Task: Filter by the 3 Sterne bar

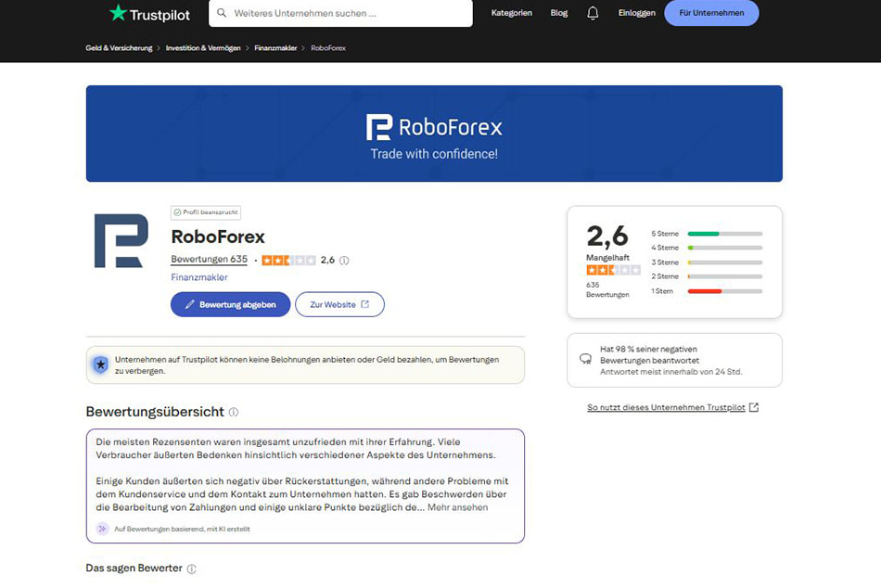Action: [x=707, y=262]
